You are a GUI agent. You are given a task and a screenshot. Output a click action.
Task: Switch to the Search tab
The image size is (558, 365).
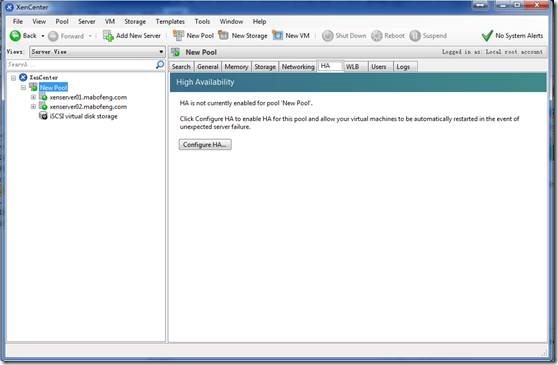(181, 67)
